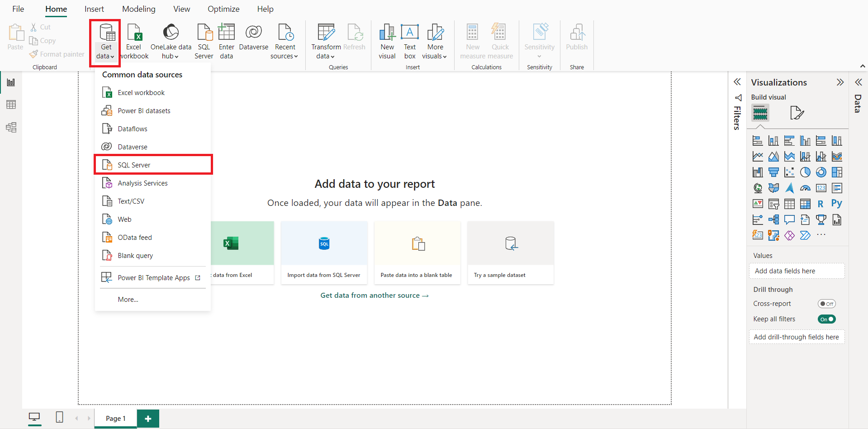
Task: Open Report view from left sidebar
Action: (x=11, y=82)
